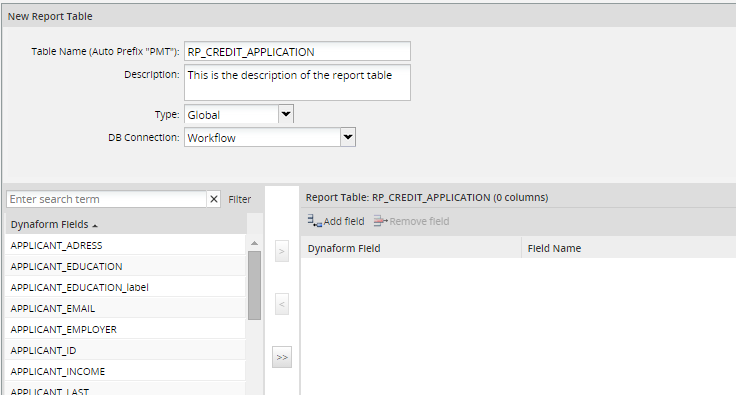Click the fields list scrollbar thumb

click(x=254, y=285)
